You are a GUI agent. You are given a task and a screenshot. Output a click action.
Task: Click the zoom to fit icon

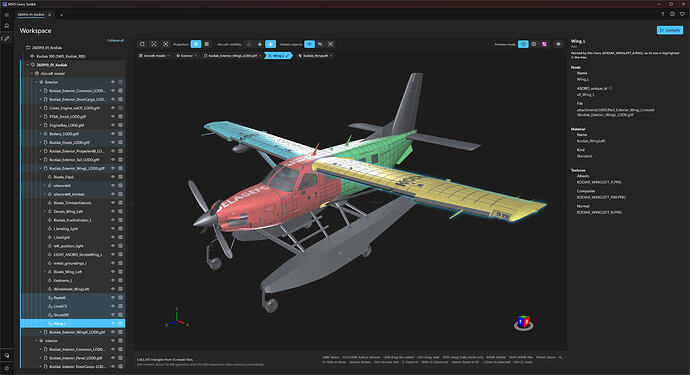point(154,44)
